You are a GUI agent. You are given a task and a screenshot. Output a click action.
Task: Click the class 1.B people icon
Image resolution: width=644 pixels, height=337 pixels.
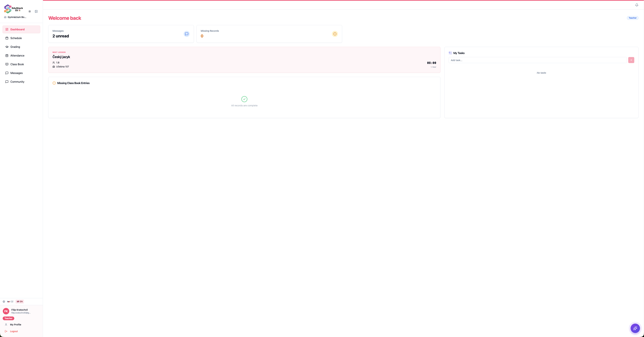54,63
